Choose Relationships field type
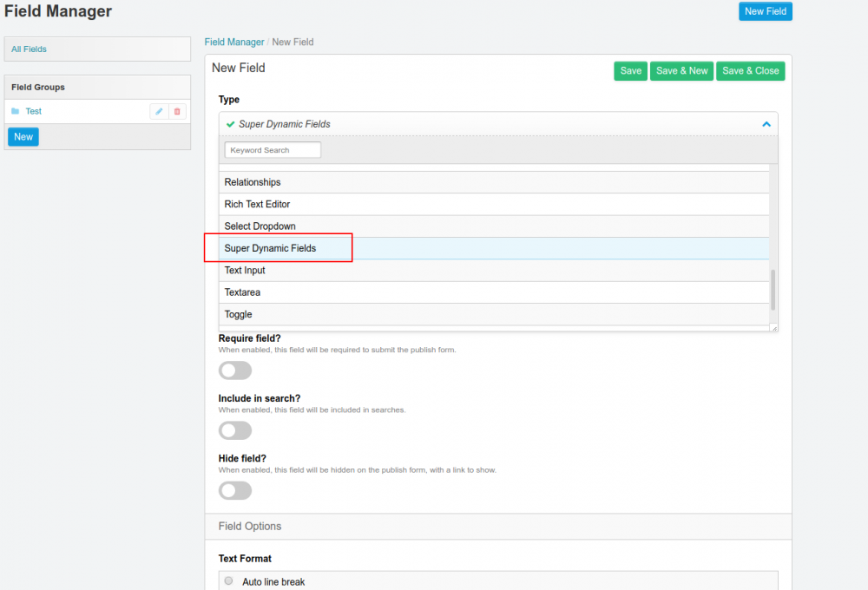 coord(494,182)
